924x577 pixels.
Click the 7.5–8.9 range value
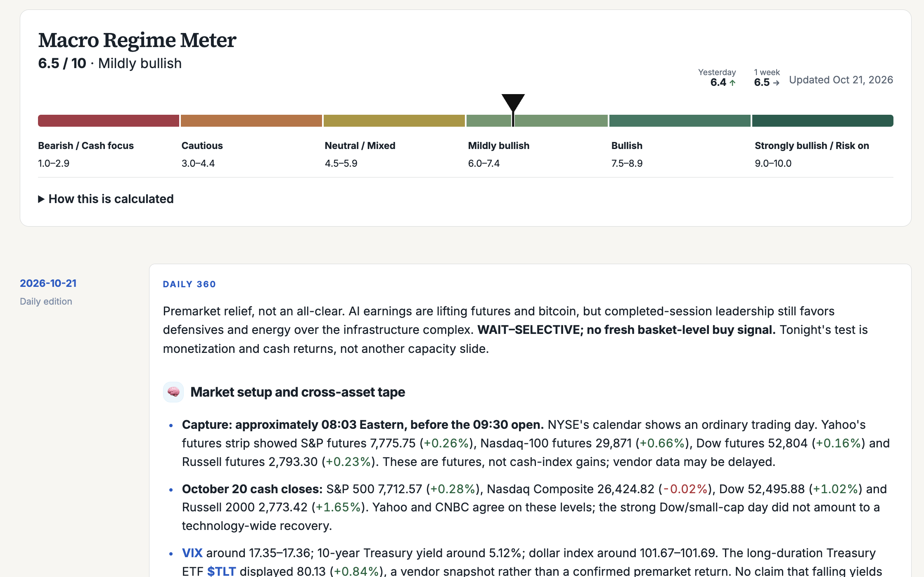pos(627,163)
